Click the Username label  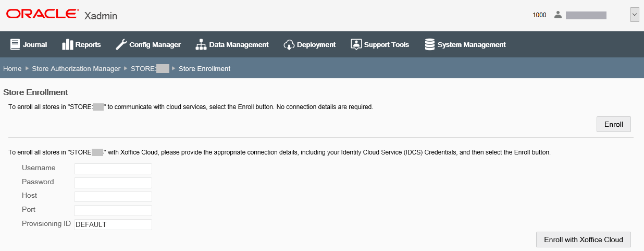coord(39,168)
